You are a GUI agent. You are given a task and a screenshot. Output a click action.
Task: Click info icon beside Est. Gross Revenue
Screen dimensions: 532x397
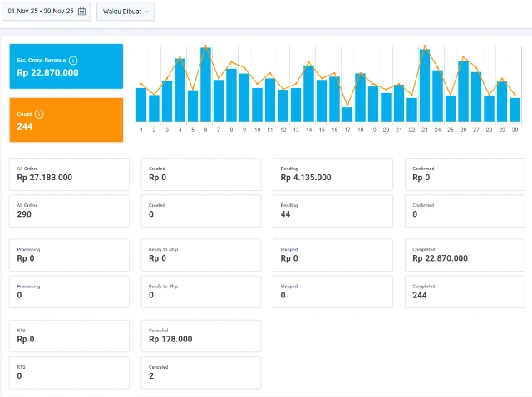click(73, 61)
